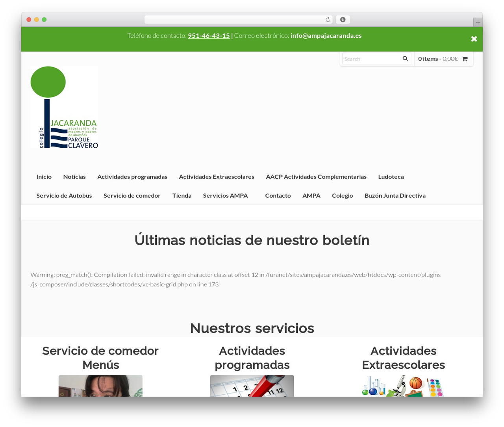View the 0 items cart total
The image size is (504, 427).
point(438,59)
